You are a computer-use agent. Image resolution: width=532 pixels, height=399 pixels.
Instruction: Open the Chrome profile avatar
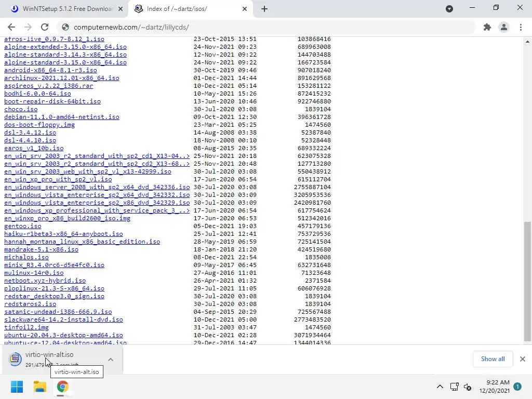pyautogui.click(x=504, y=27)
